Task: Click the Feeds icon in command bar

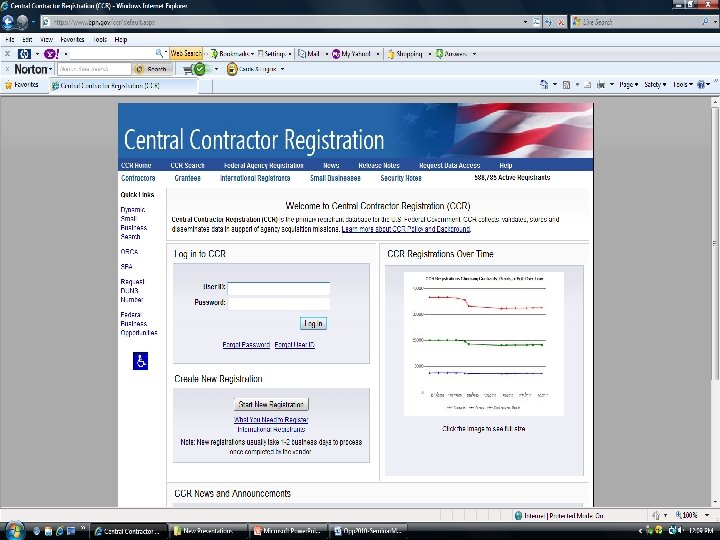Action: click(x=567, y=85)
